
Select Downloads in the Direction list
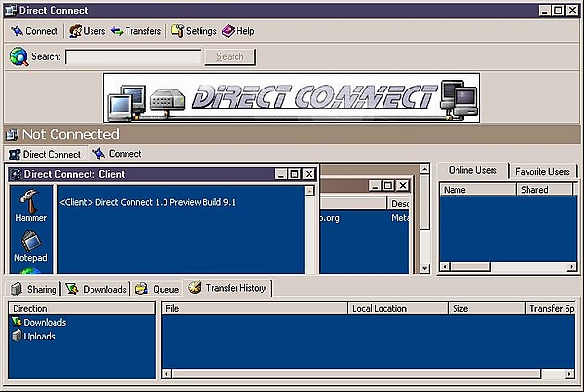coord(45,322)
